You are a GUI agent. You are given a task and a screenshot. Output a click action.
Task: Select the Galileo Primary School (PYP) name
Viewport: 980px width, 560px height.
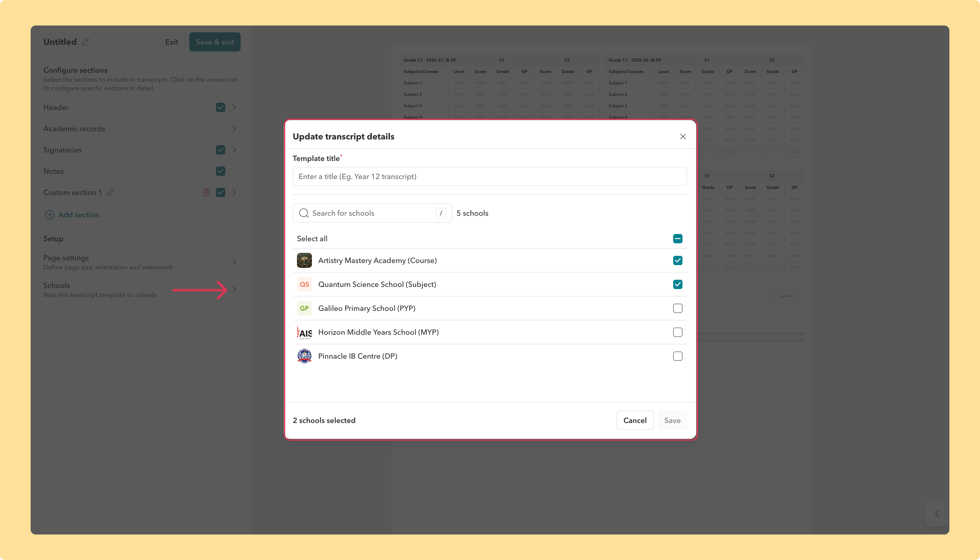pyautogui.click(x=367, y=308)
